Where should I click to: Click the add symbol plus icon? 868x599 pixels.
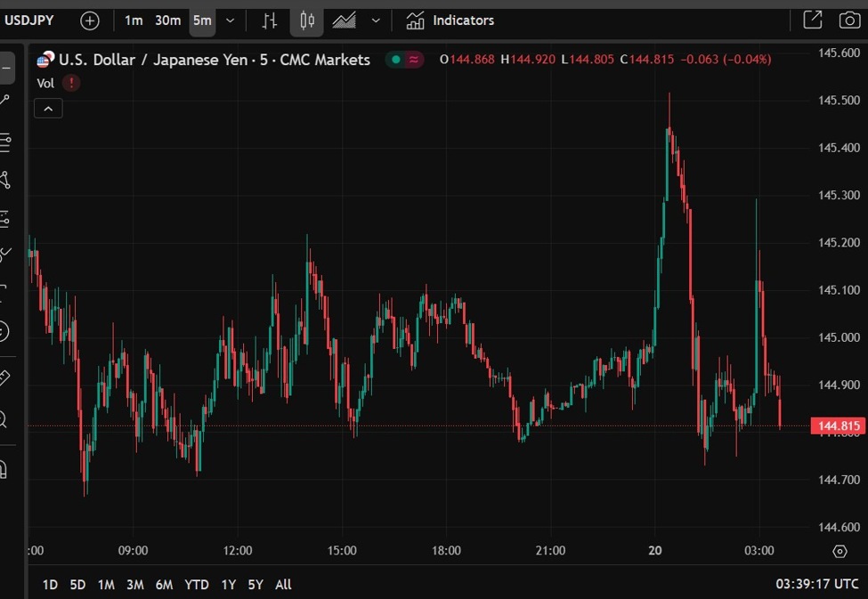tap(89, 20)
